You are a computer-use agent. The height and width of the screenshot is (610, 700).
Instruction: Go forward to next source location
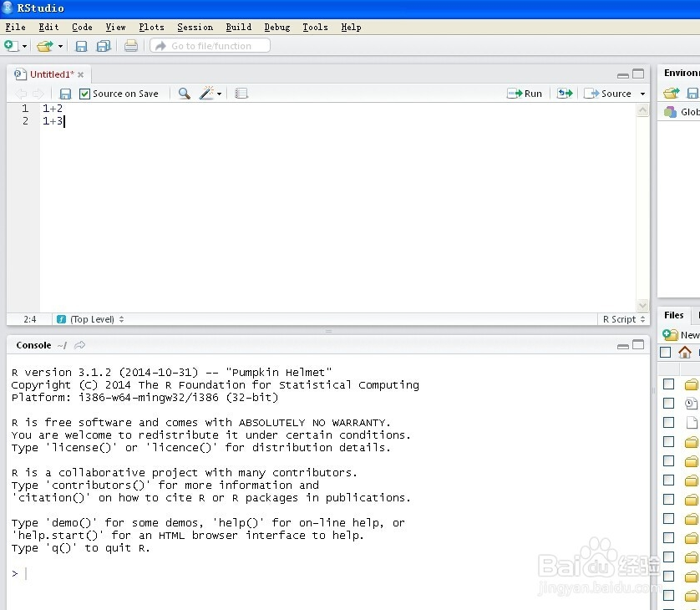click(38, 94)
